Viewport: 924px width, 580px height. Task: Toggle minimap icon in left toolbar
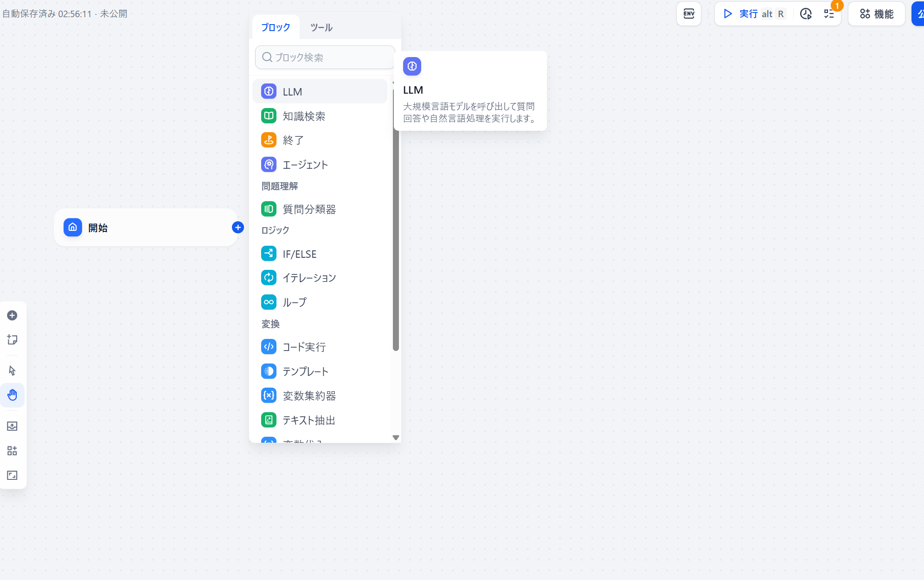13,475
